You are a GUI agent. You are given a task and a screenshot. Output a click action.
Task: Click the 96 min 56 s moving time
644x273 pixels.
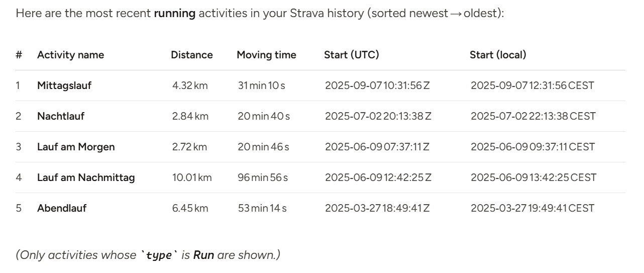click(263, 177)
